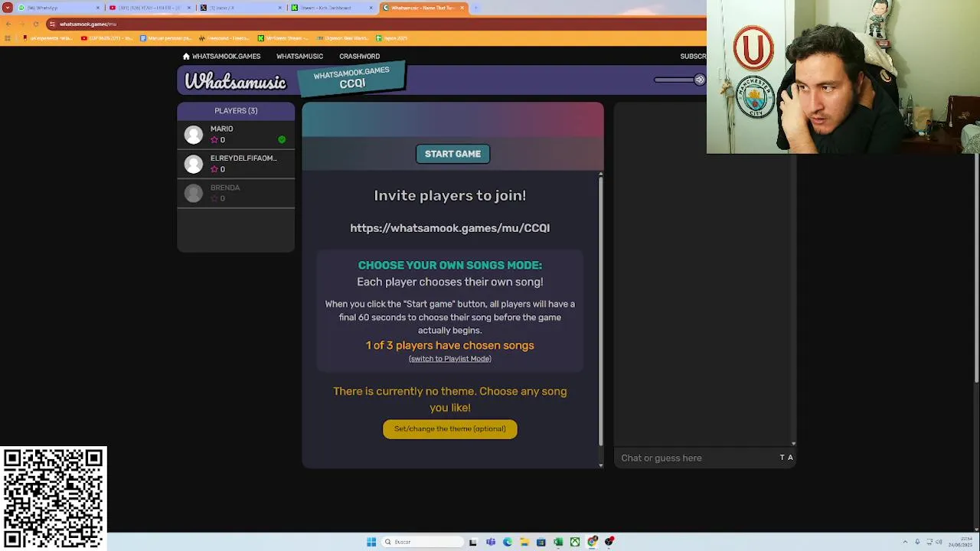Open the Chrome apps grid in bookmarks bar

pos(8,38)
